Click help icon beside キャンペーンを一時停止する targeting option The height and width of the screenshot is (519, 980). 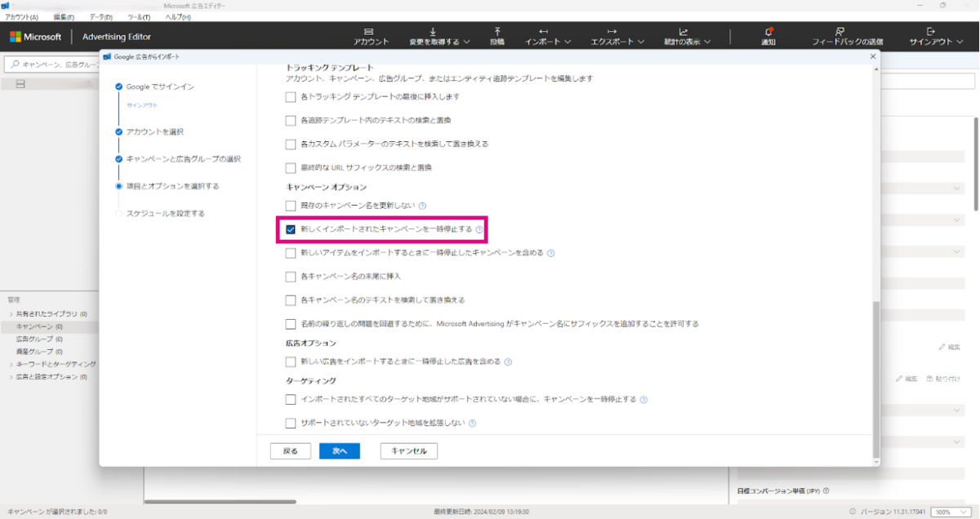tap(644, 400)
